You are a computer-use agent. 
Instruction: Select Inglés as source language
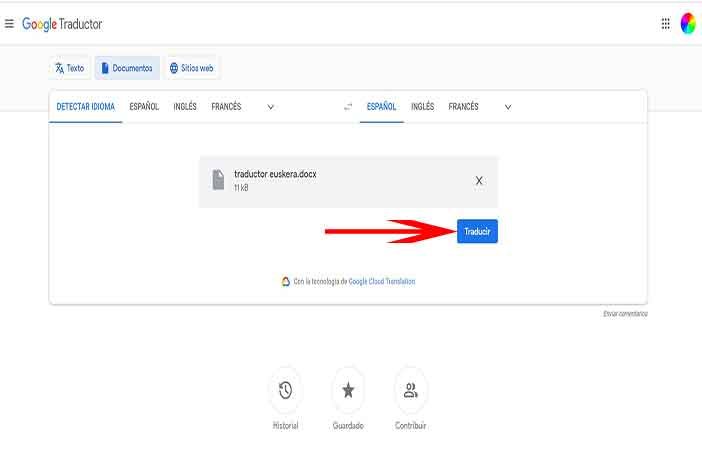[185, 107]
